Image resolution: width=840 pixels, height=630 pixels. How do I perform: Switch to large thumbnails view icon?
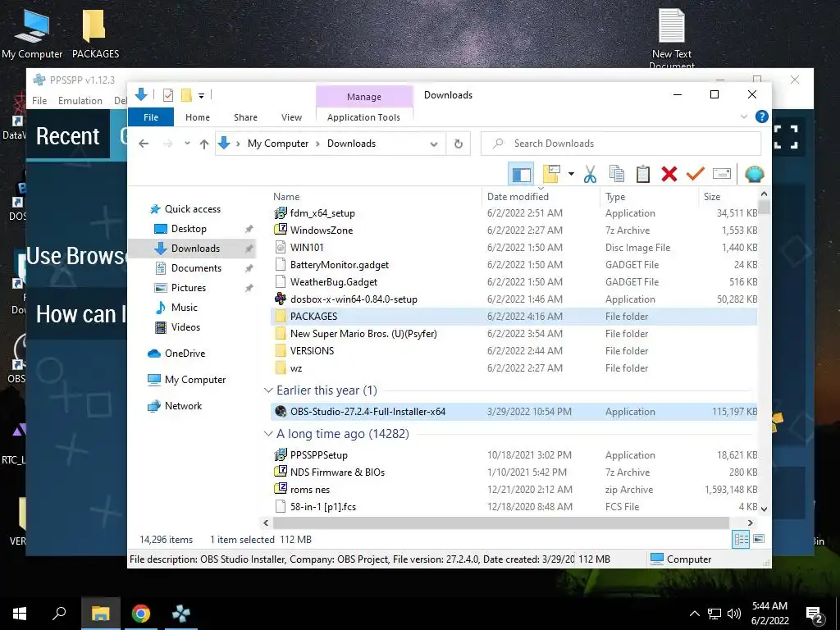pos(759,539)
